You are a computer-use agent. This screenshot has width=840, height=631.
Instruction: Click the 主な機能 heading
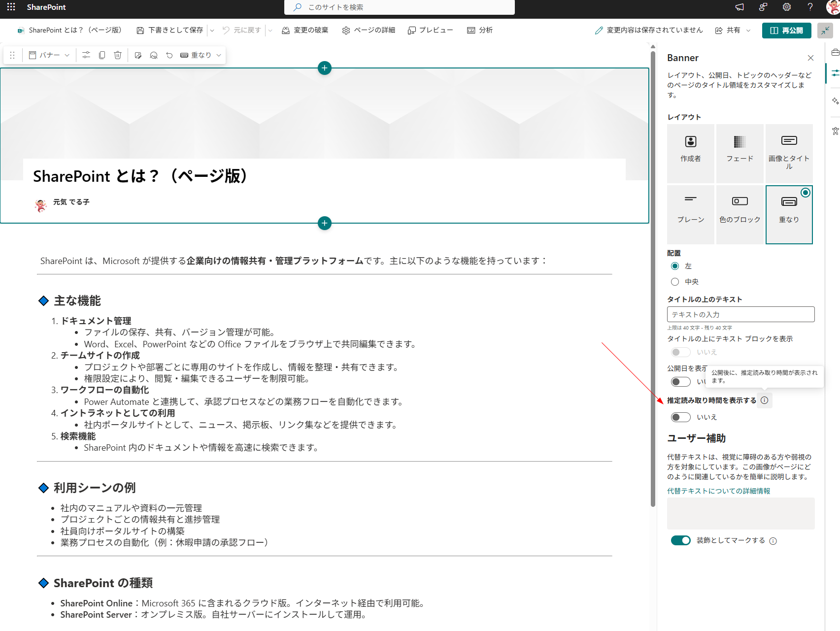coord(77,300)
